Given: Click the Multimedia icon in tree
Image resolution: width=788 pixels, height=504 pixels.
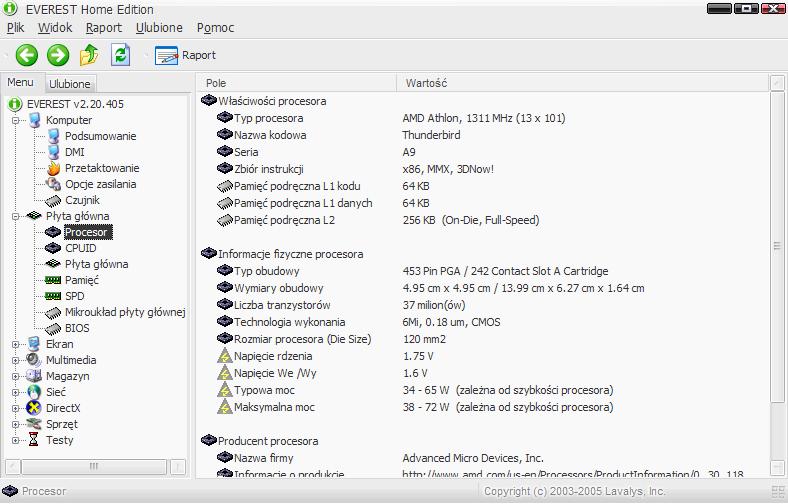Looking at the screenshot, I should pyautogui.click(x=35, y=360).
